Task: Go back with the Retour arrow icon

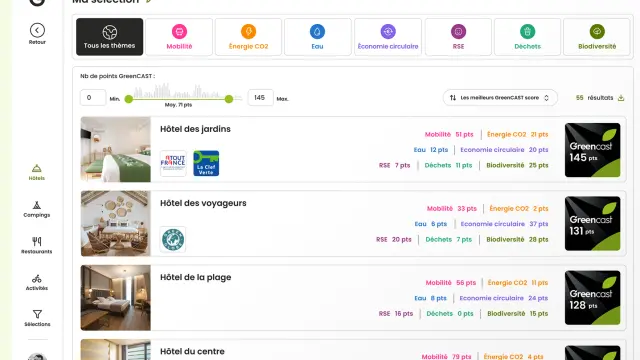Action: [37, 30]
